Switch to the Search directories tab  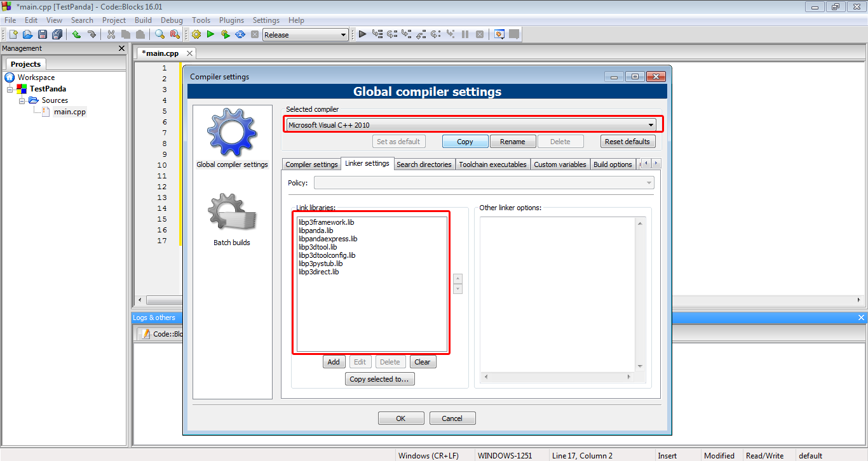tap(424, 164)
